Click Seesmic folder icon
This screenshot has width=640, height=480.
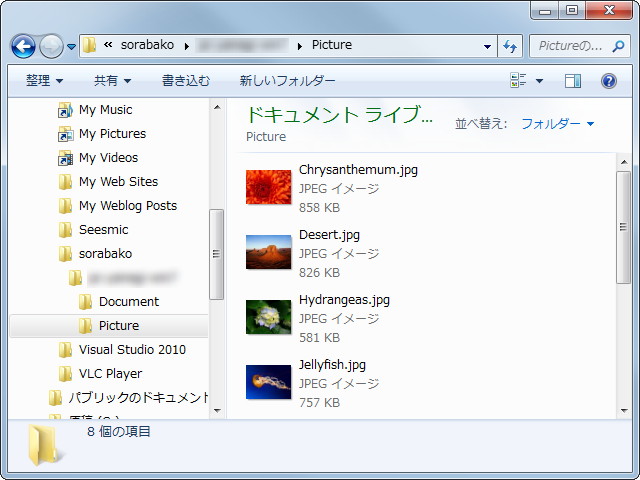pos(65,230)
